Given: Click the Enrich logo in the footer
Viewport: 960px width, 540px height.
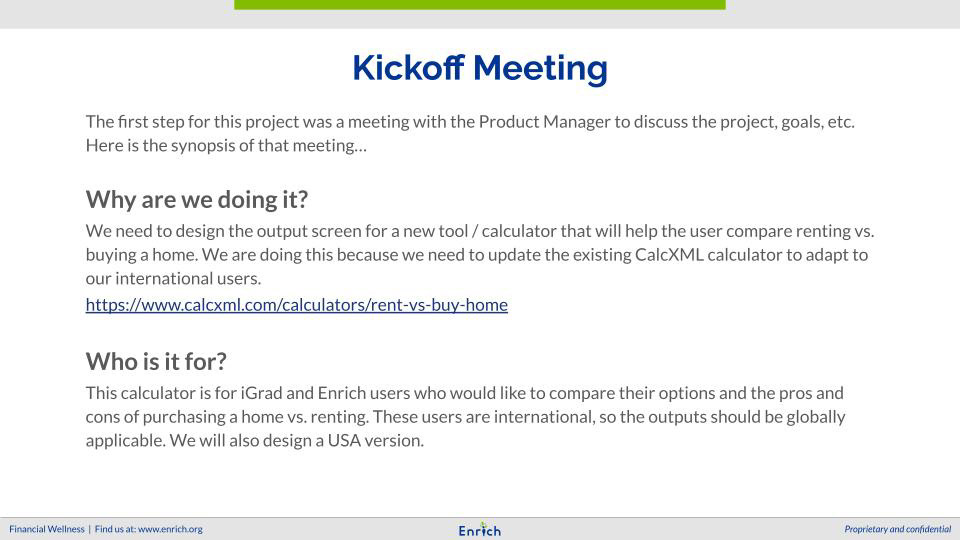Looking at the screenshot, I should click(479, 530).
